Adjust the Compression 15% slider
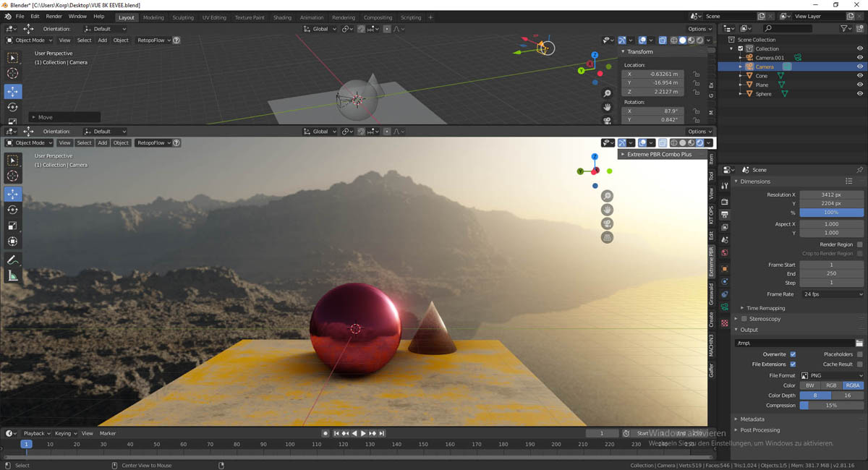 pyautogui.click(x=831, y=406)
